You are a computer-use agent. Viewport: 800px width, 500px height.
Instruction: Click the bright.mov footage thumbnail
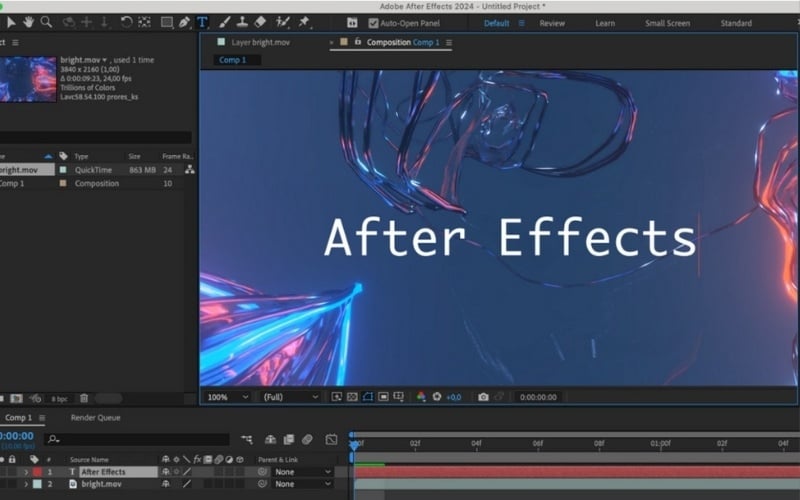point(28,79)
